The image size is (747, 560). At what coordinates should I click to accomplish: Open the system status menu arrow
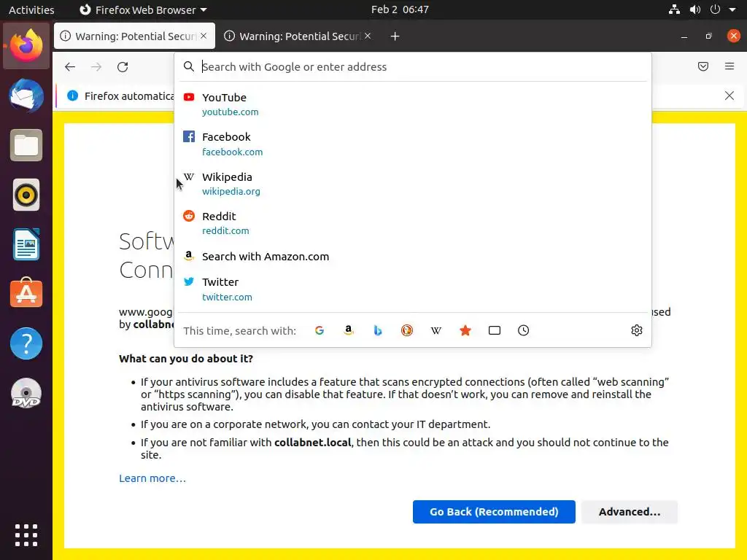click(x=732, y=9)
